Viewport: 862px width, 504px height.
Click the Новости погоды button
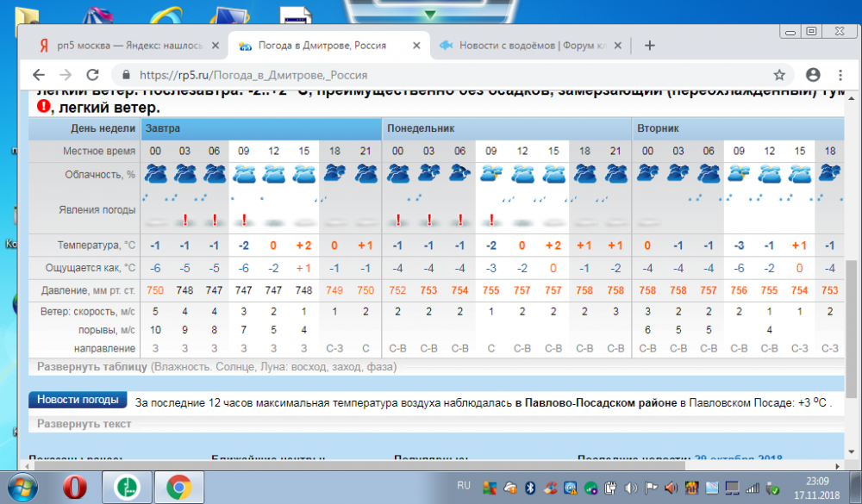tap(78, 401)
